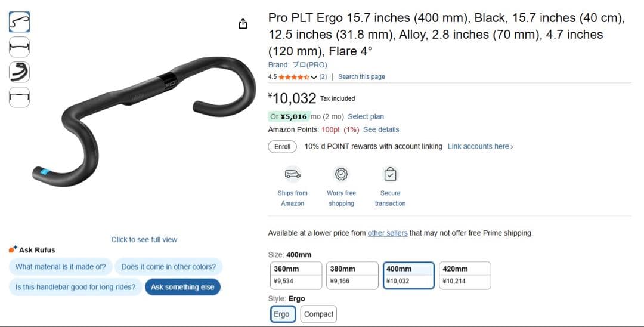
Task: Click the Secure transaction icon
Action: 390,174
